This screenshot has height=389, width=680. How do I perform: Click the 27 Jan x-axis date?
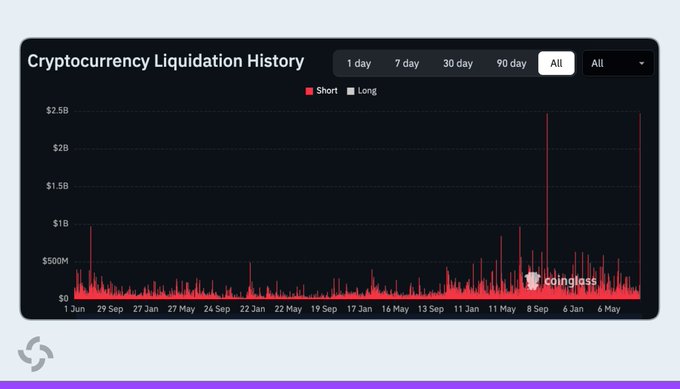click(146, 309)
